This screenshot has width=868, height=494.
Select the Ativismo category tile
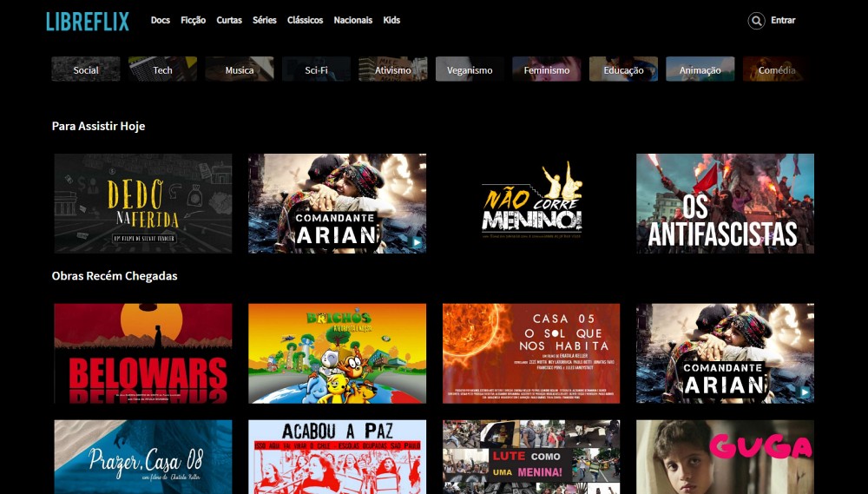point(393,69)
